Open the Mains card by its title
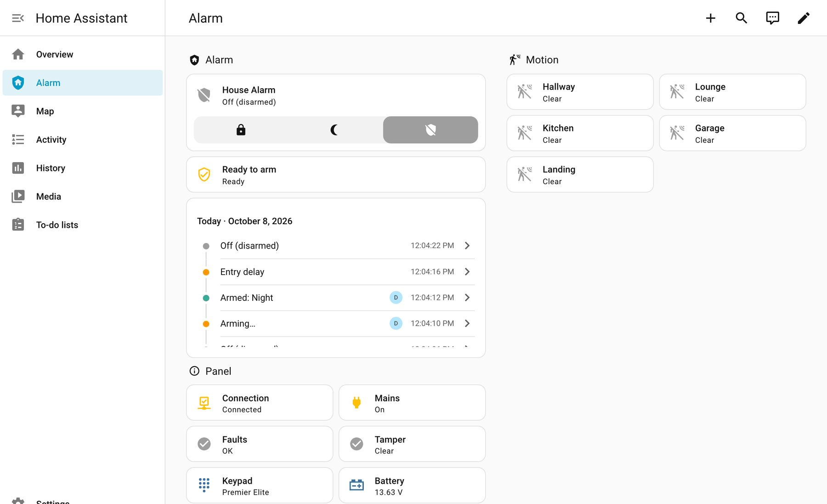The width and height of the screenshot is (827, 504). click(387, 398)
